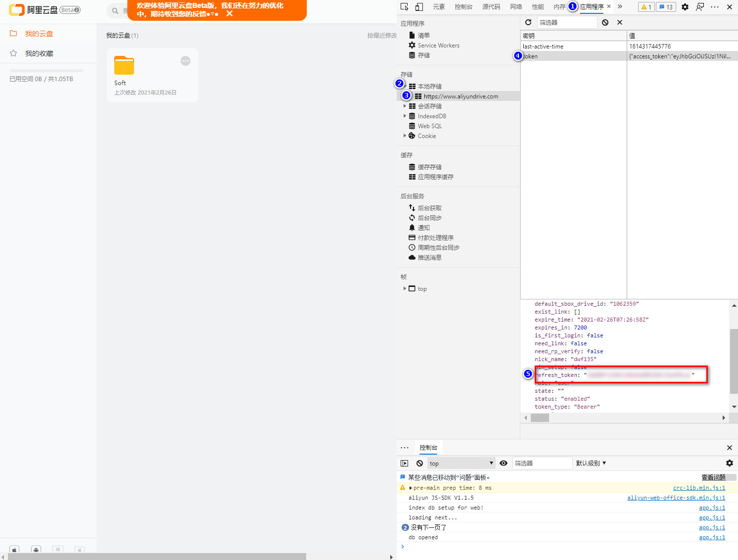Click the console filter input field
The height and width of the screenshot is (560, 738).
[x=542, y=463]
